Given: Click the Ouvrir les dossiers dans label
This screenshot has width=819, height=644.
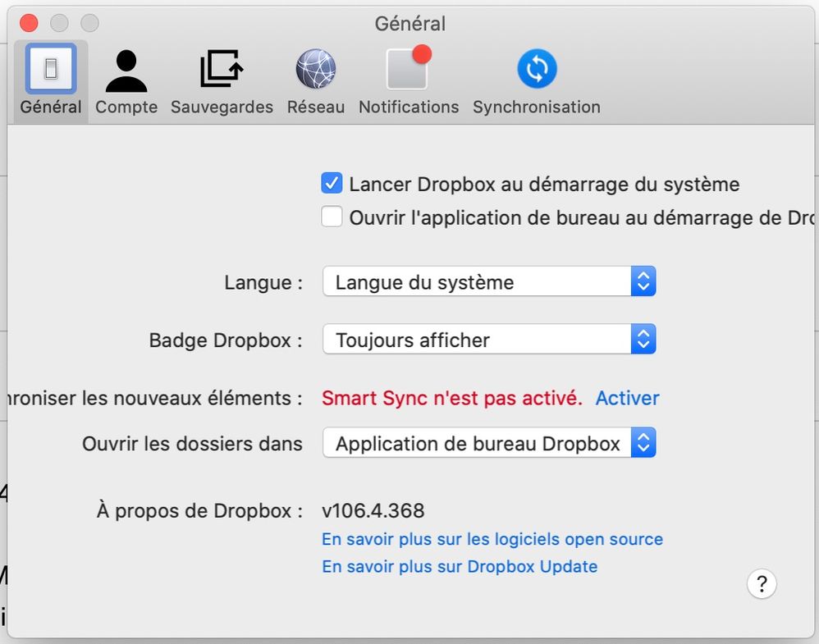Looking at the screenshot, I should pyautogui.click(x=192, y=444).
